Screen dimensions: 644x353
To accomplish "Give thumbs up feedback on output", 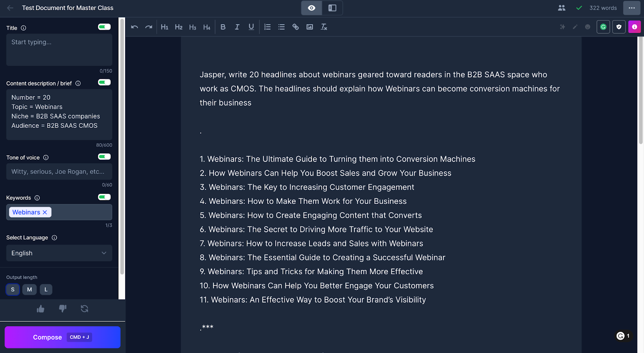I will click(41, 309).
